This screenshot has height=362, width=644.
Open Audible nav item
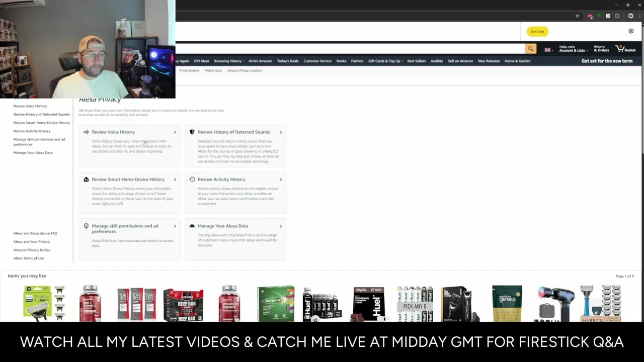[437, 61]
